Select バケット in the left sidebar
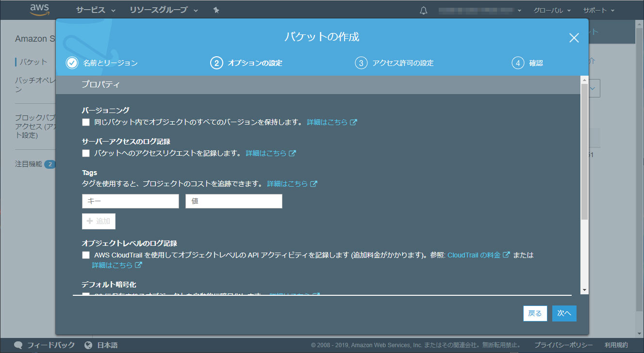Screen dimensions: 644x353 [x=33, y=62]
